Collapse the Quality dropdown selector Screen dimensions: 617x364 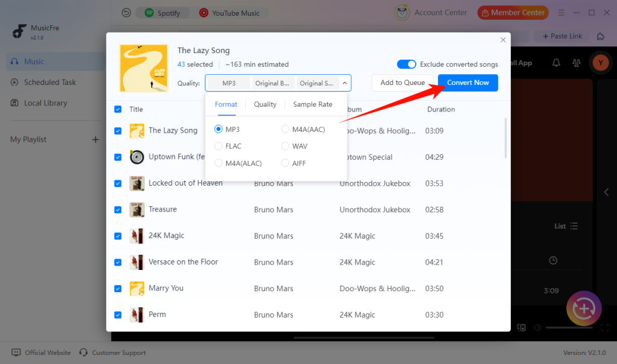click(278, 83)
